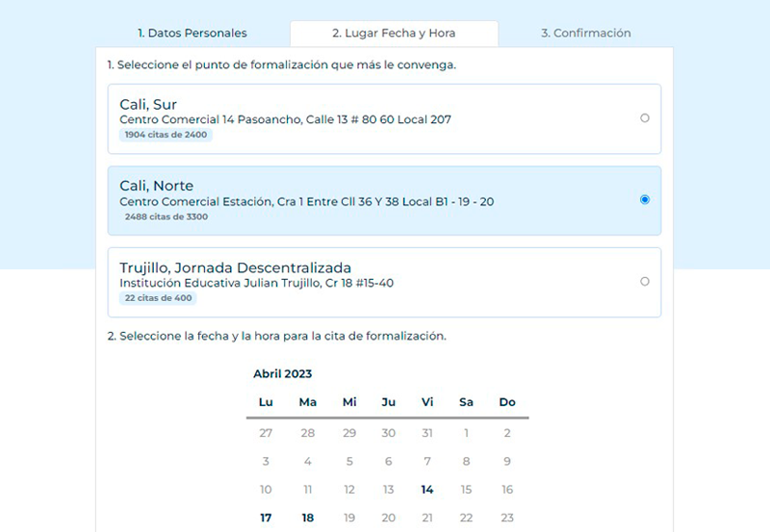Viewport: 770px width, 532px height.
Task: Click the Centro Comercial 14 Pasoancho address
Action: [x=285, y=120]
